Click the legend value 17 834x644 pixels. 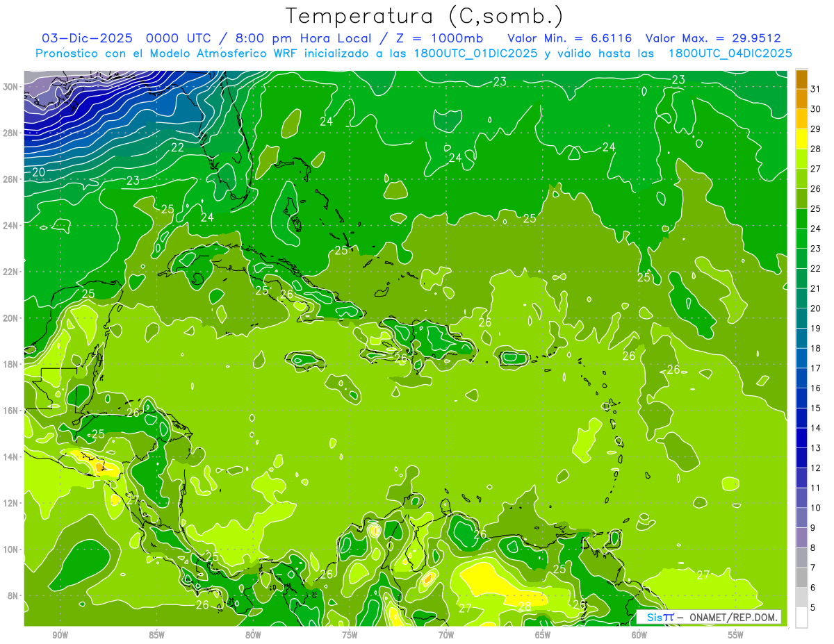[x=816, y=368]
